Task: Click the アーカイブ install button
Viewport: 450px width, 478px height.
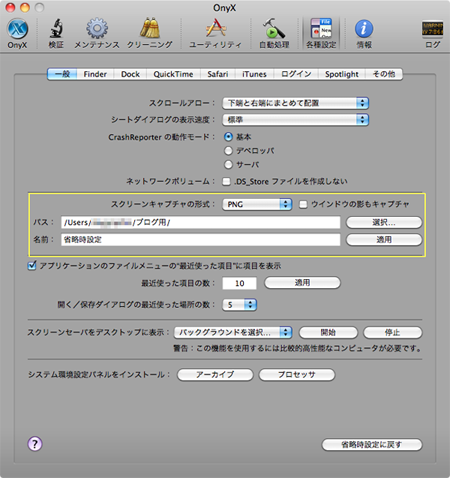Action: pyautogui.click(x=215, y=375)
